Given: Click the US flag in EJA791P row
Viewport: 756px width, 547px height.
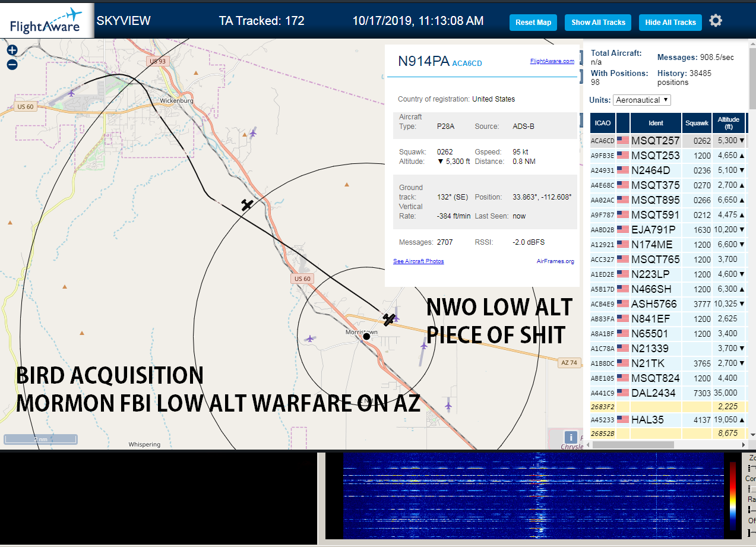Looking at the screenshot, I should tap(623, 230).
